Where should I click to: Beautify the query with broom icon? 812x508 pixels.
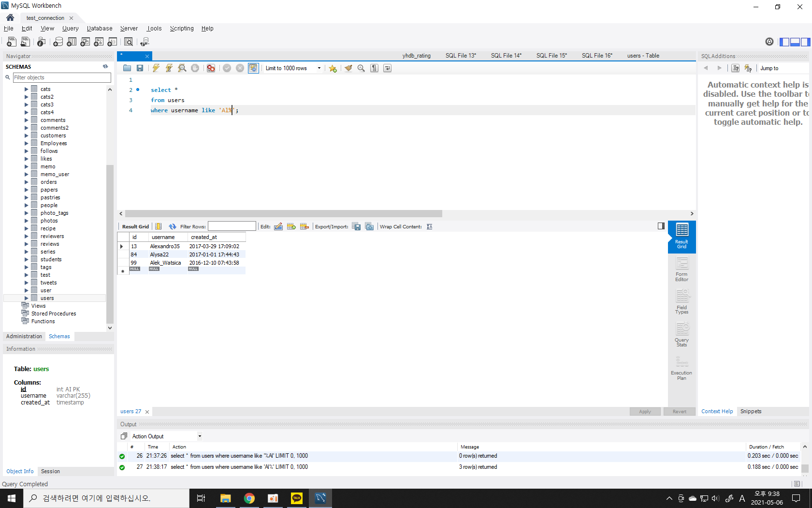(x=348, y=68)
